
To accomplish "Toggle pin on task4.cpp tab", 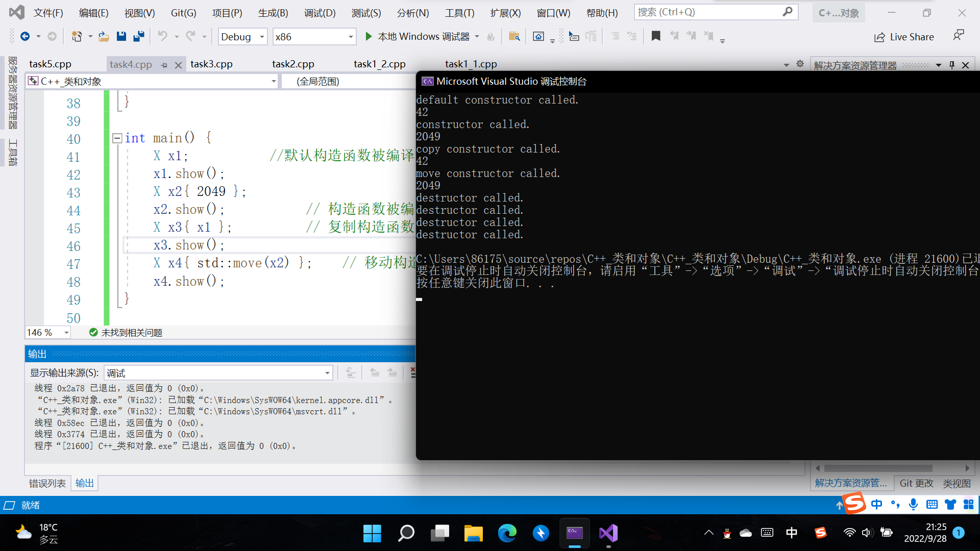I will (164, 65).
